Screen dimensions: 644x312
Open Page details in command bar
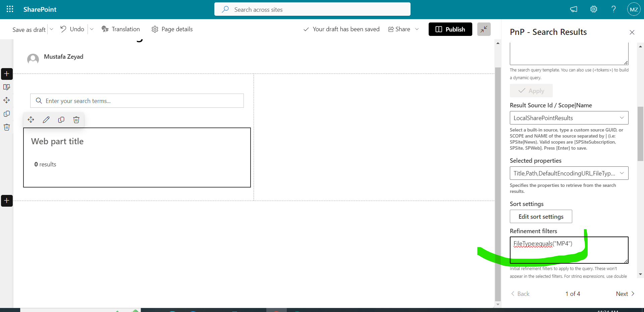pyautogui.click(x=172, y=29)
